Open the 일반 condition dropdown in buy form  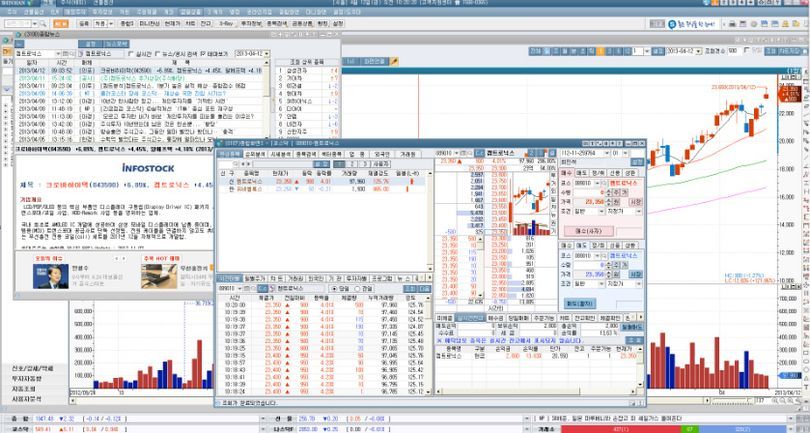point(601,211)
